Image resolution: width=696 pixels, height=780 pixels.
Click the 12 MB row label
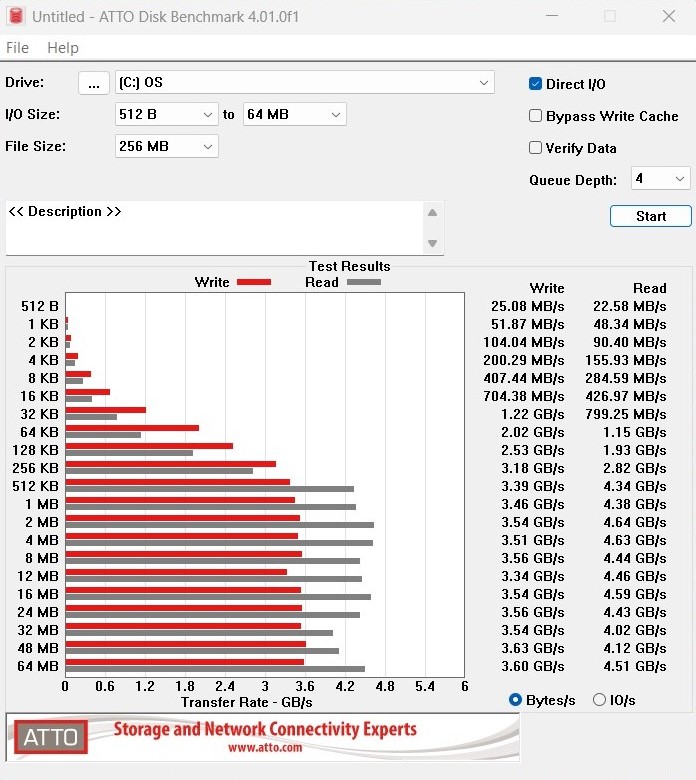38,576
